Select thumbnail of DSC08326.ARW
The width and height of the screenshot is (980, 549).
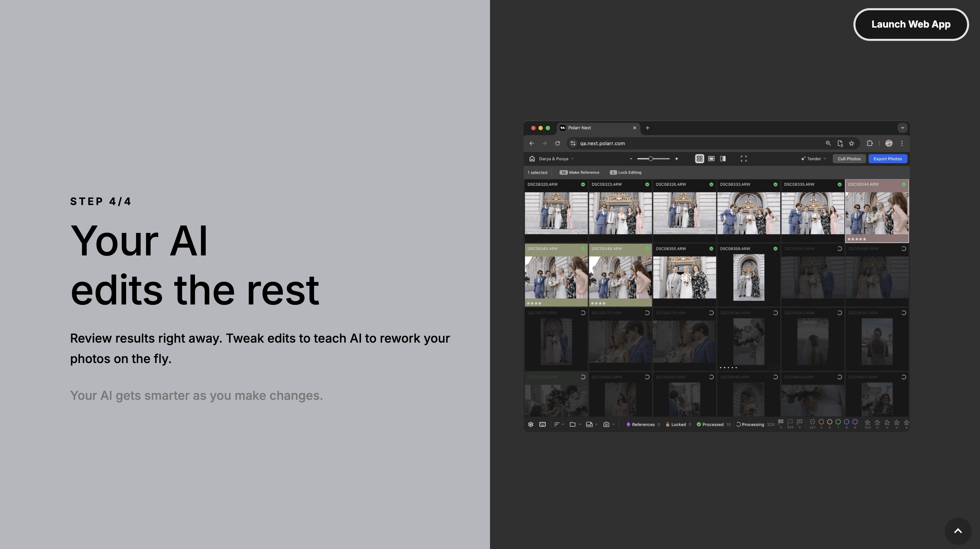(x=684, y=212)
